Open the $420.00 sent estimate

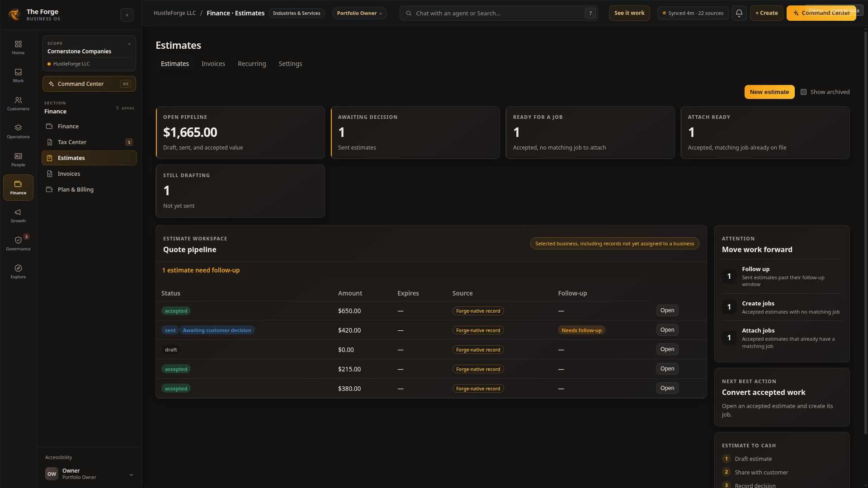[667, 330]
